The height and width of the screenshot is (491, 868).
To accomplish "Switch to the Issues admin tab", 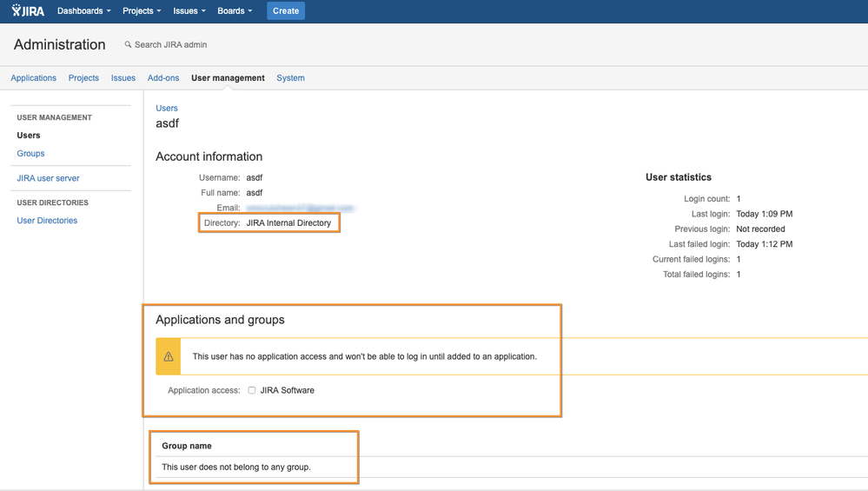I will click(123, 78).
